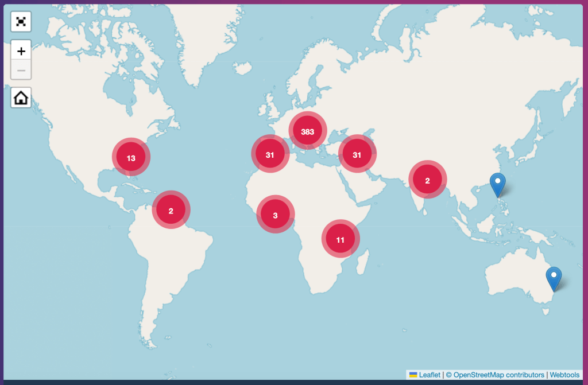Click on Madagascar island on the map
The width and height of the screenshot is (588, 385).
[362, 265]
